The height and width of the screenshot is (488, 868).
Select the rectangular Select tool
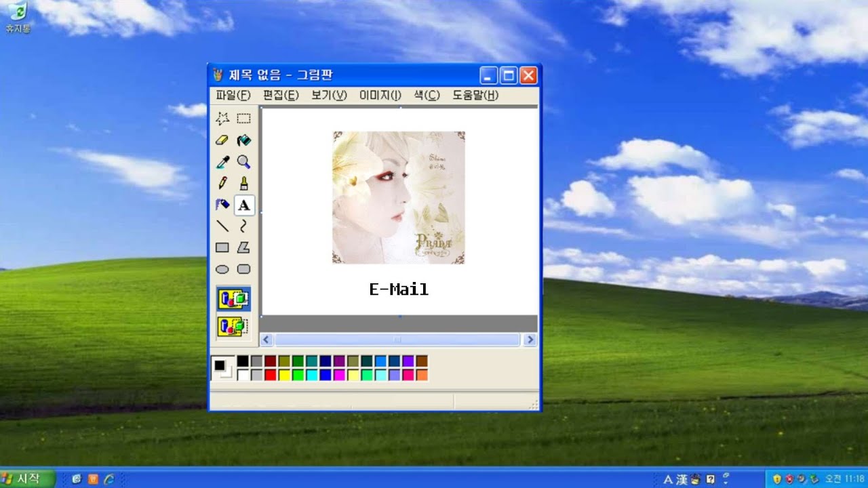(243, 119)
